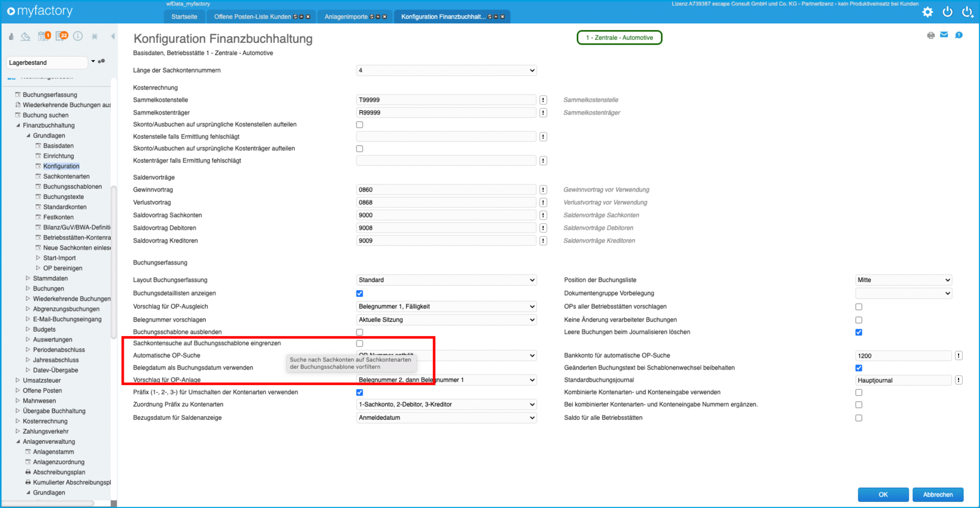Open the help question mark icon

(x=959, y=35)
